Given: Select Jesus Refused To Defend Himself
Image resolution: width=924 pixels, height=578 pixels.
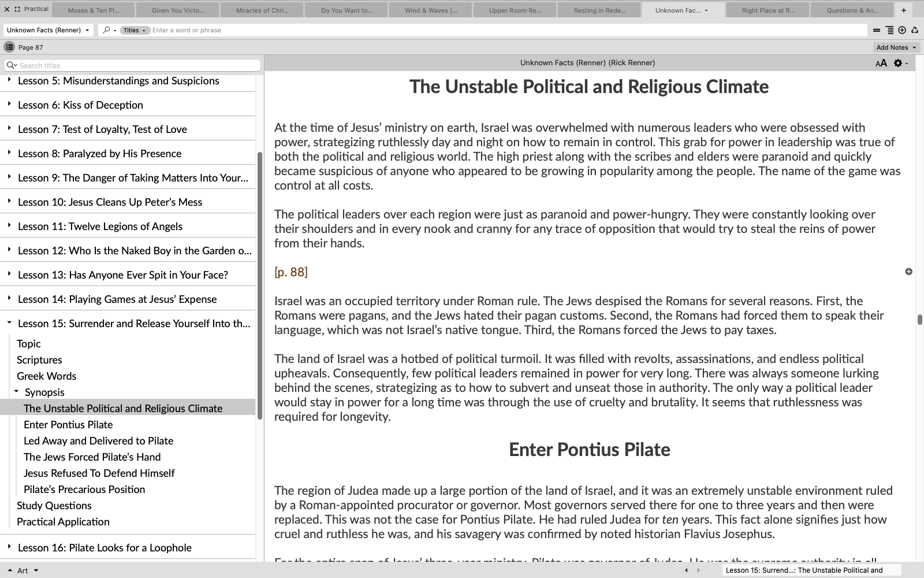Looking at the screenshot, I should coord(99,473).
